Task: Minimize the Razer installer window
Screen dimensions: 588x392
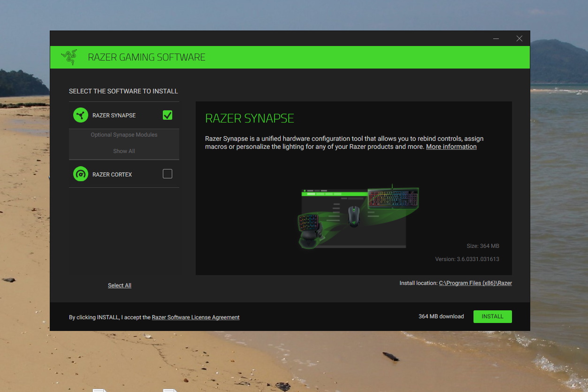Action: (496, 38)
